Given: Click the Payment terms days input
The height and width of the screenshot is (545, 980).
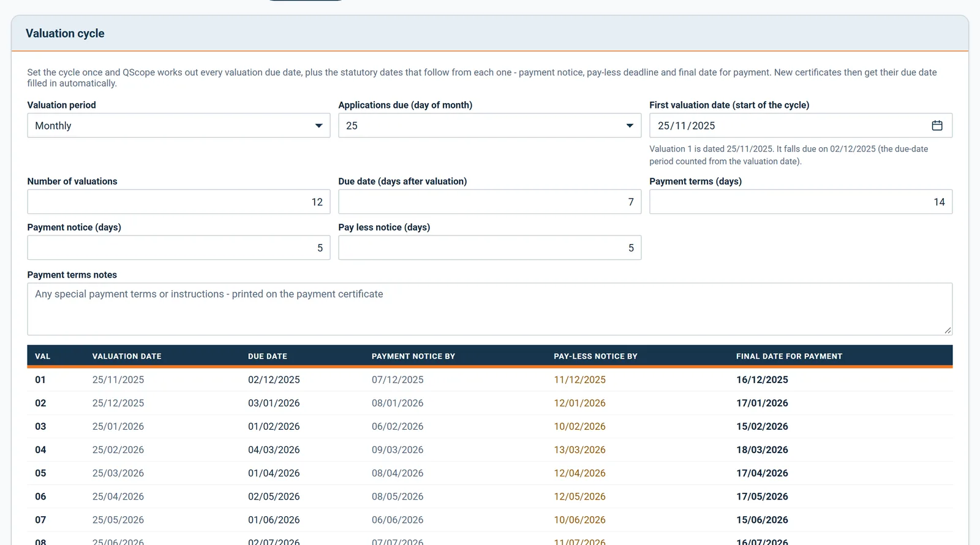Looking at the screenshot, I should [801, 202].
